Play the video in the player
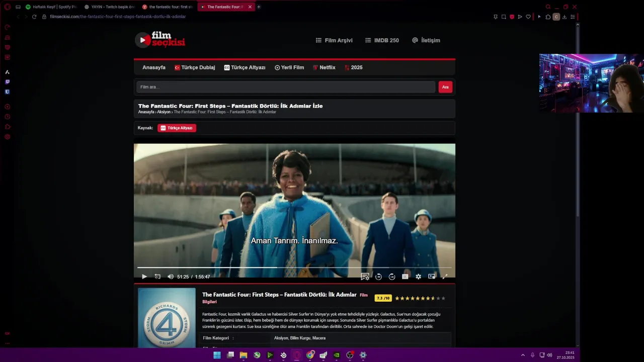The image size is (644, 362). tap(144, 277)
